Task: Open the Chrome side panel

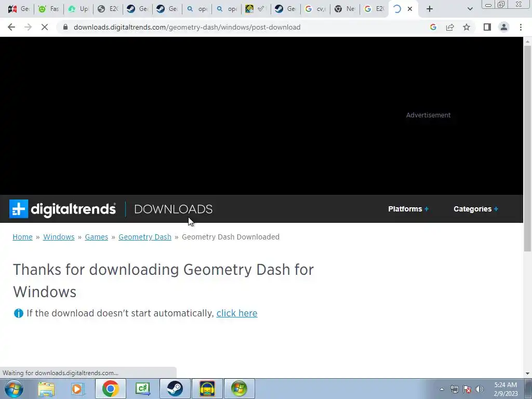Action: point(487,27)
